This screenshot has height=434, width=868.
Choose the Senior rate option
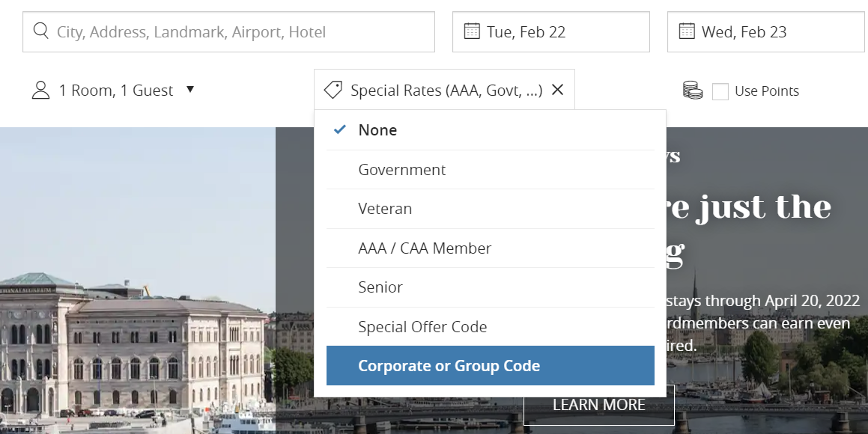pyautogui.click(x=380, y=287)
